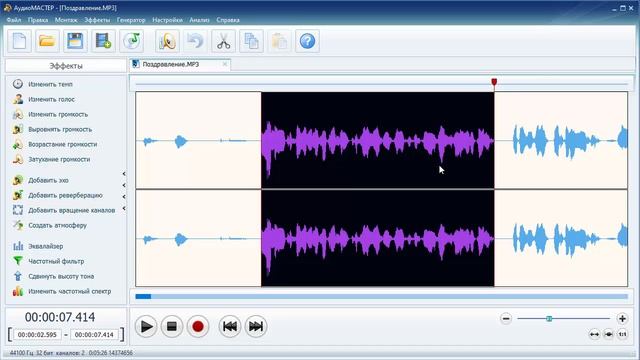Close the Поздравление.MP3 tab
This screenshot has width=640, height=360.
pos(224,64)
